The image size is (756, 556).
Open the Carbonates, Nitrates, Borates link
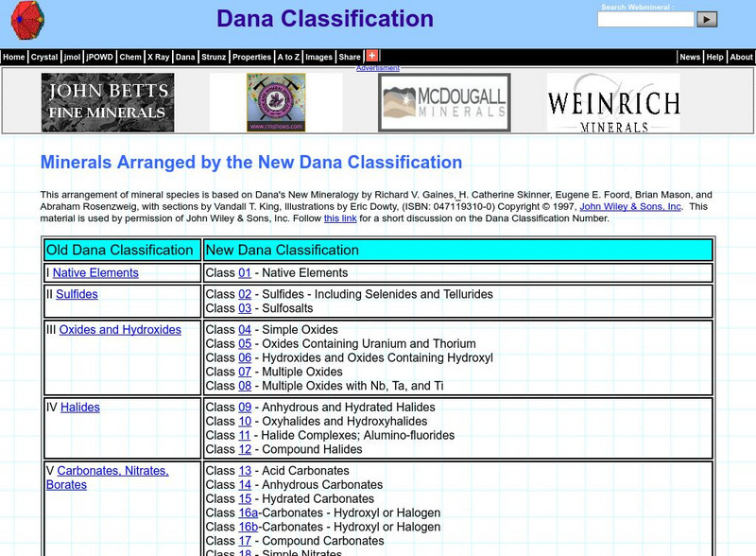point(108,478)
